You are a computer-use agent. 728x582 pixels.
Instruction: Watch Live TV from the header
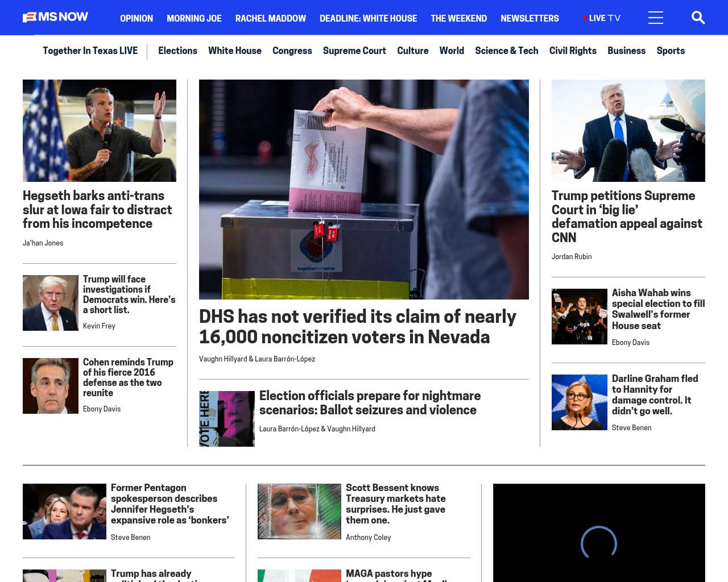(602, 18)
